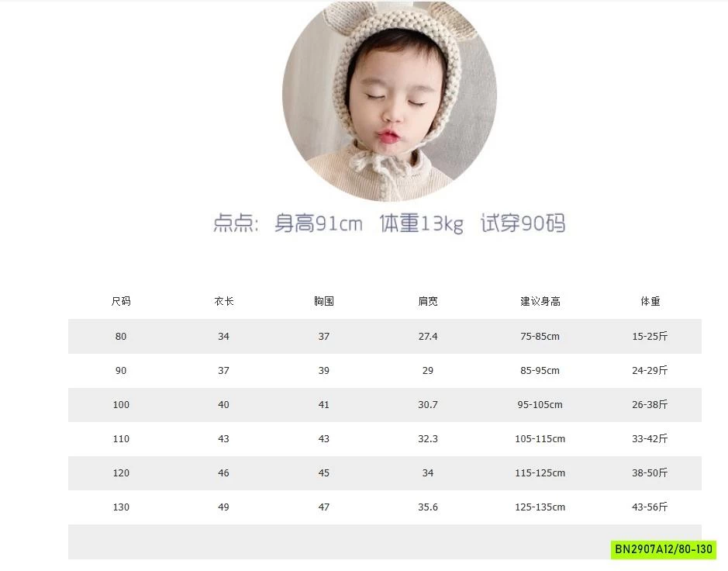
Task: Click the shoulder width value 27.4
Action: pos(428,336)
